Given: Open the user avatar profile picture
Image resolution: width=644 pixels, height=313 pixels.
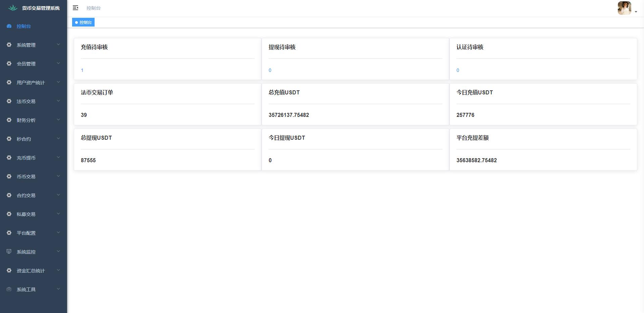Looking at the screenshot, I should click(x=624, y=8).
